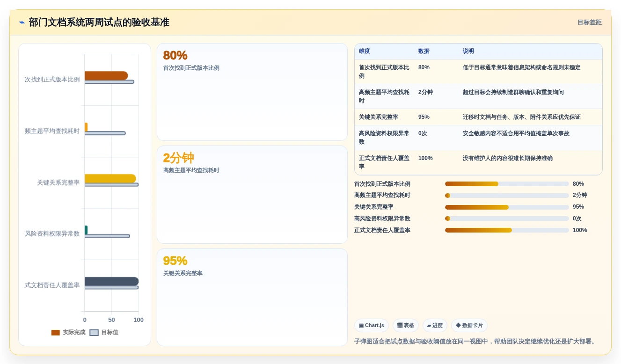Click the Chart.js tag chip
Viewport: 621px width, 364px height.
tap(372, 326)
